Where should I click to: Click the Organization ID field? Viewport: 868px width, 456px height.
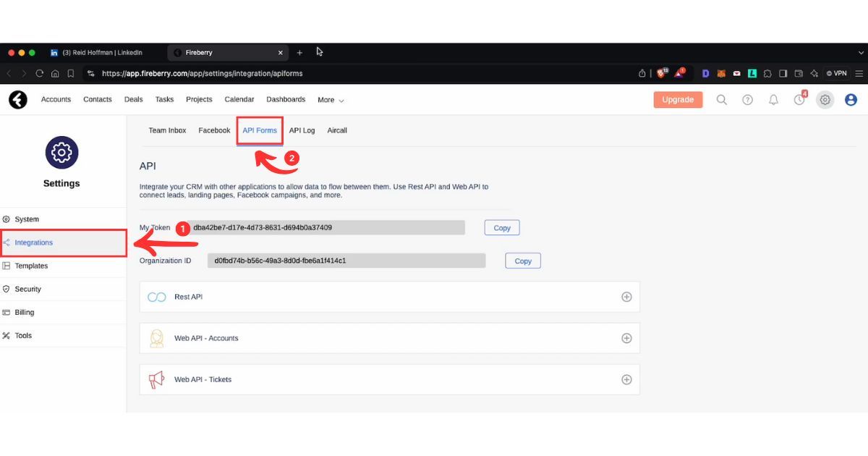(346, 261)
